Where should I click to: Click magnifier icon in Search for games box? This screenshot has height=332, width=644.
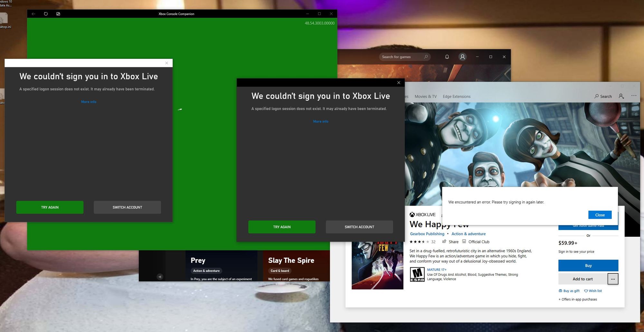coord(426,57)
